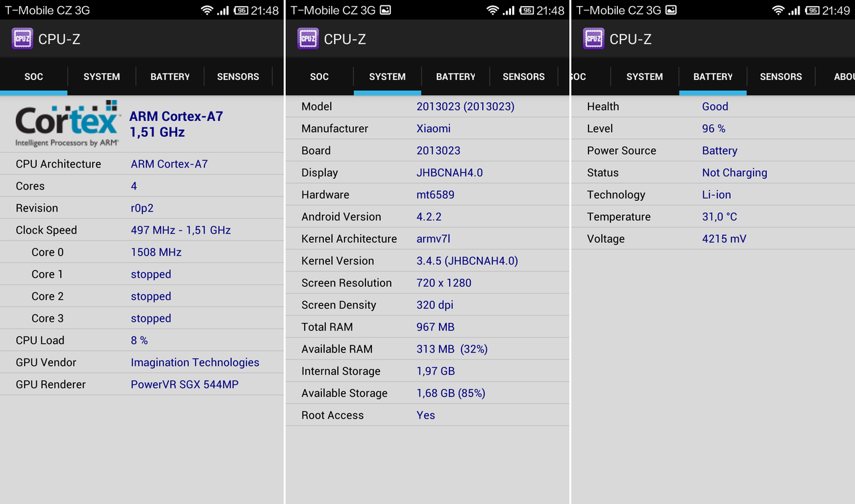Tap the Screen Resolution value 720 x 1280
This screenshot has height=504, width=855.
click(444, 283)
